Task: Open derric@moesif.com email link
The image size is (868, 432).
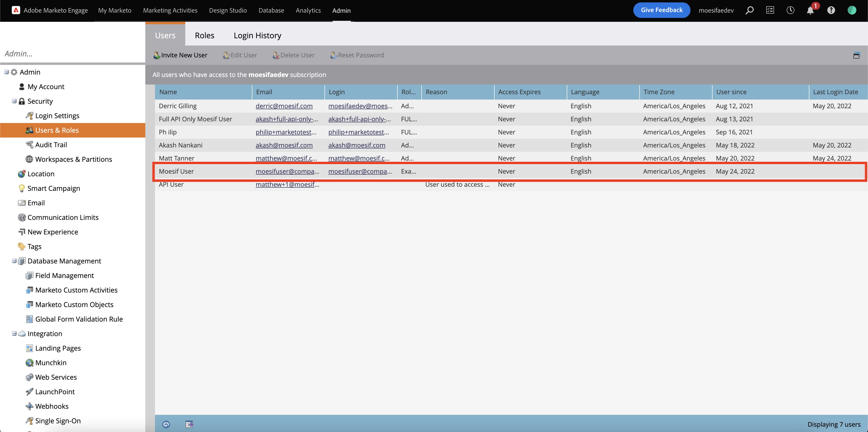Action: [284, 106]
